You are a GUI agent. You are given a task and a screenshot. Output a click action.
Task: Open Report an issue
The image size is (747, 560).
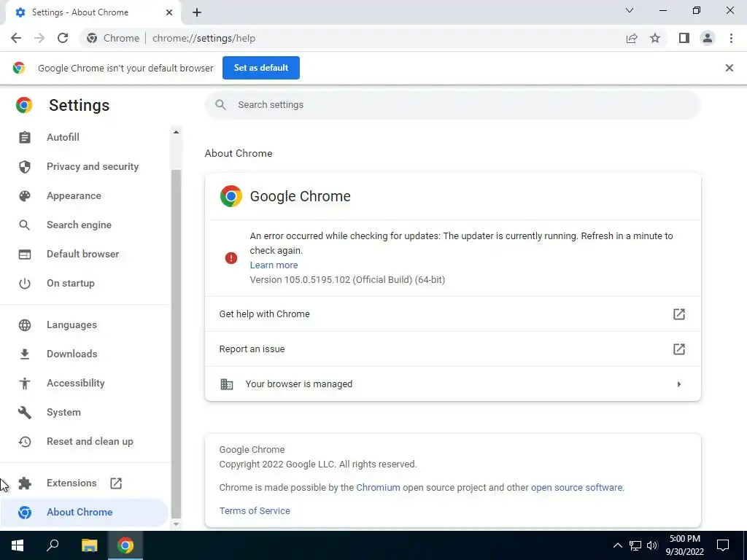point(452,349)
